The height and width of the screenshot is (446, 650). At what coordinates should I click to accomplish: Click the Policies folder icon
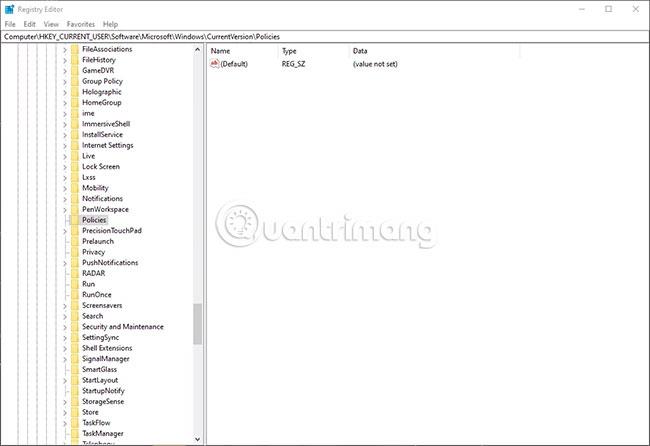(x=75, y=220)
